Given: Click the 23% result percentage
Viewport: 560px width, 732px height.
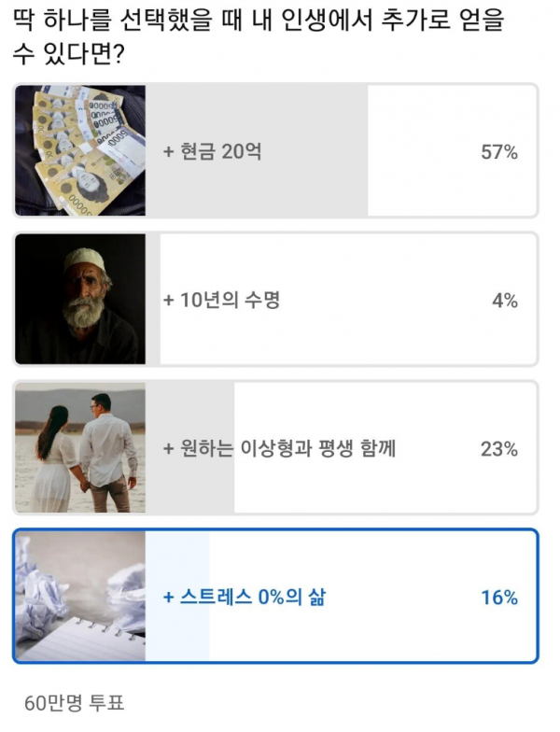Looking at the screenshot, I should pos(499,449).
